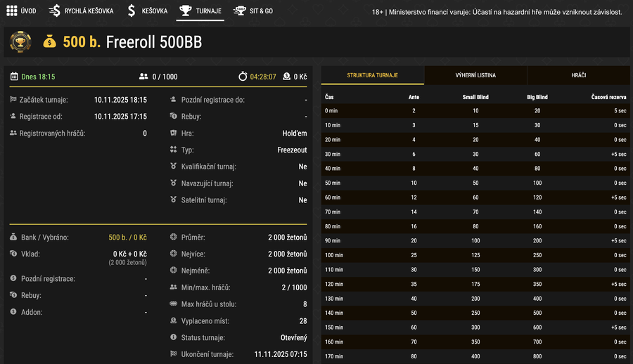Click the Otevřený status value
633x364 pixels.
pos(294,337)
